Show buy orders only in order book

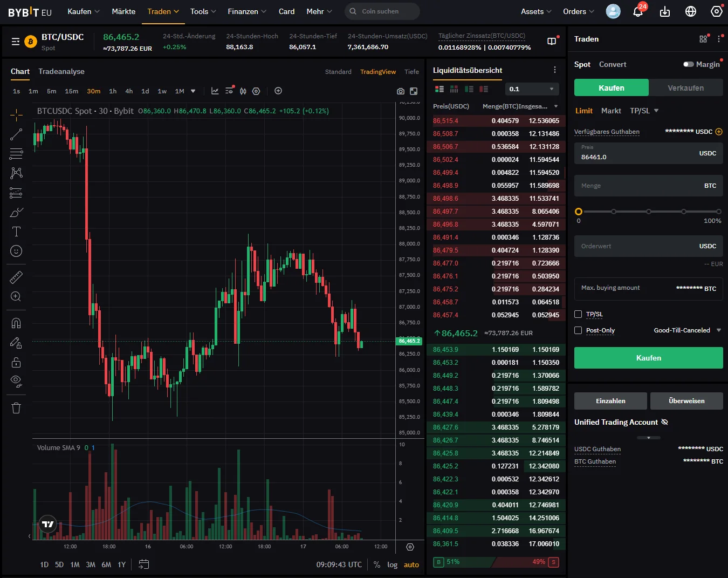469,89
